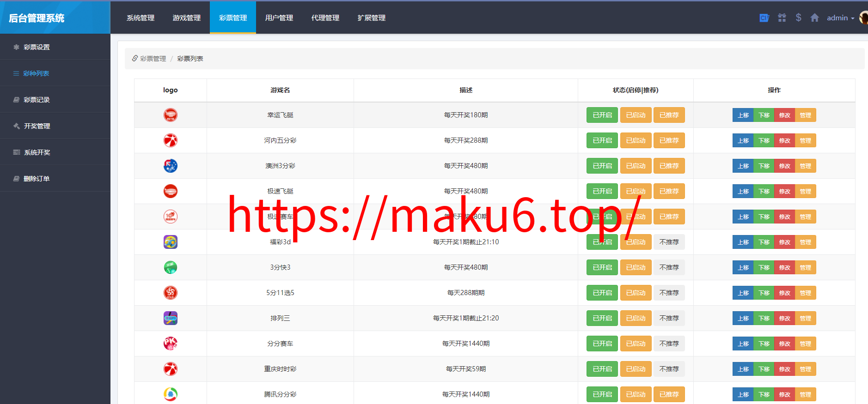The image size is (868, 404).
Task: Click 上移 for 腾讯分分彩 row
Action: click(x=743, y=394)
